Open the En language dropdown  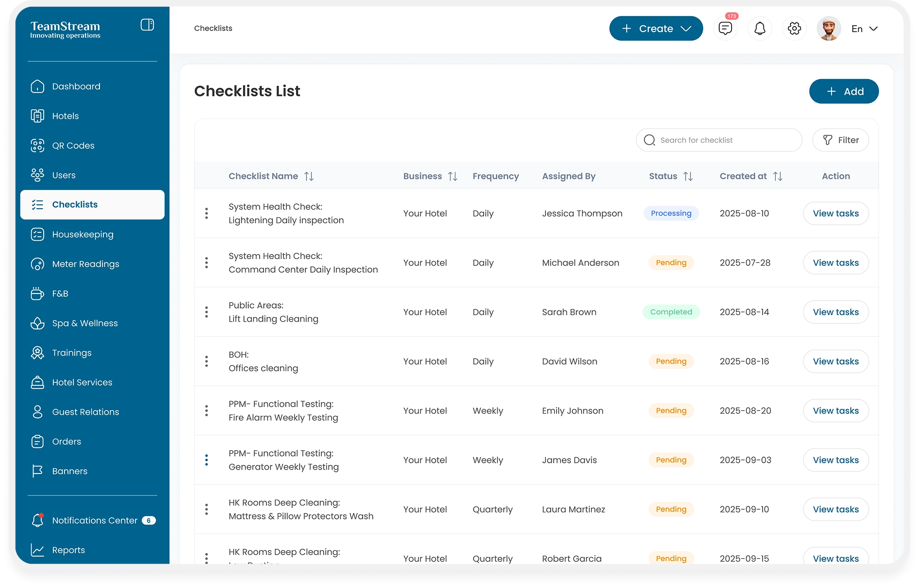click(864, 29)
